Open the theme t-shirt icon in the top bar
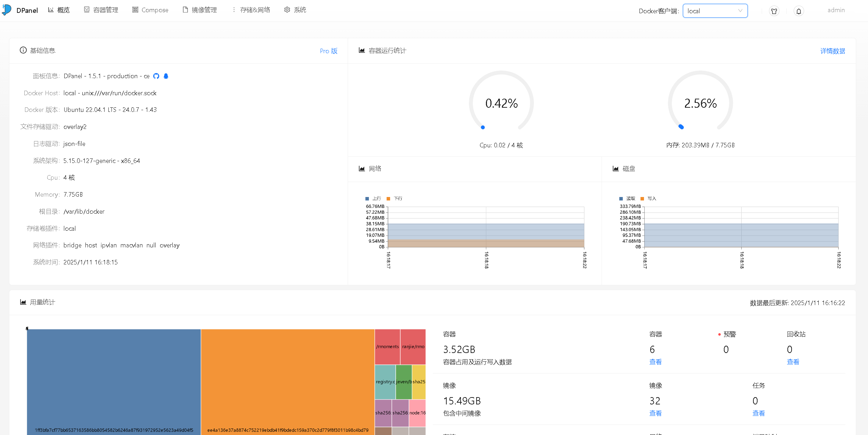 pyautogui.click(x=774, y=11)
